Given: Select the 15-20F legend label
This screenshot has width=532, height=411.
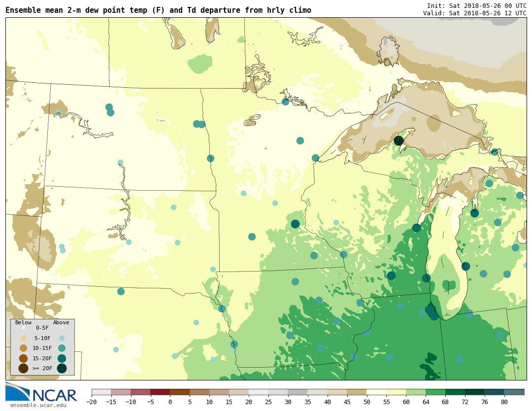Looking at the screenshot, I should click(42, 358).
